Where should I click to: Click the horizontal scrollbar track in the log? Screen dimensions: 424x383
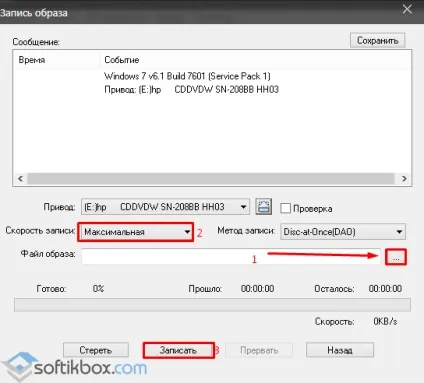coord(211,179)
